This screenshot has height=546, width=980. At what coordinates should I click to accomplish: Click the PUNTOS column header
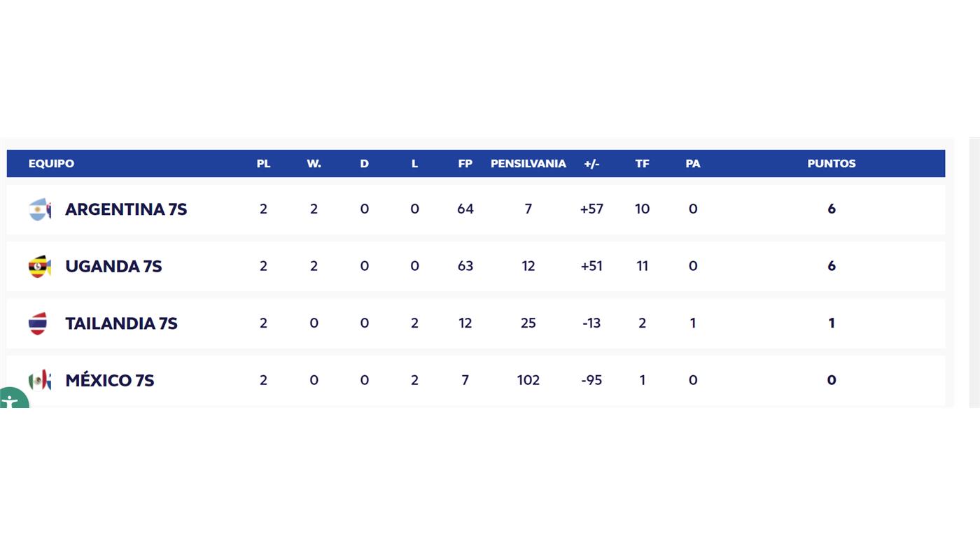pos(831,164)
